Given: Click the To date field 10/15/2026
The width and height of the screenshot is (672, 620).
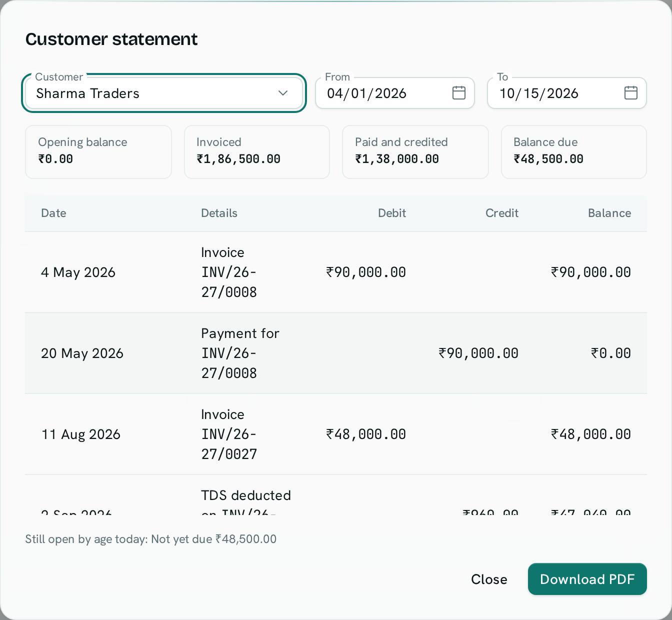Looking at the screenshot, I should [x=566, y=93].
